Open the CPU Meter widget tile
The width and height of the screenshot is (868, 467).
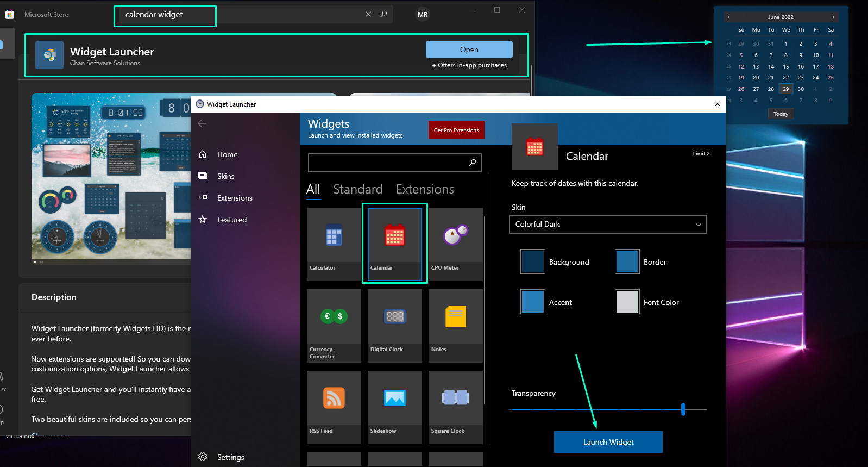click(x=455, y=244)
